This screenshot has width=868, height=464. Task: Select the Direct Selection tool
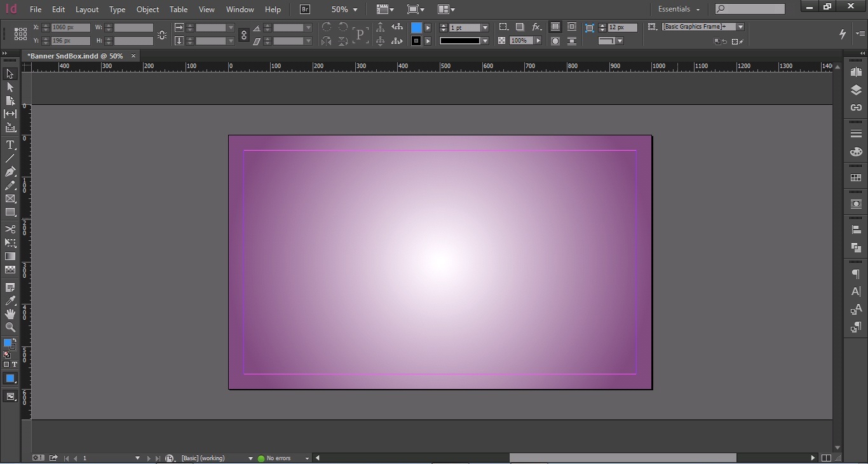click(10, 87)
